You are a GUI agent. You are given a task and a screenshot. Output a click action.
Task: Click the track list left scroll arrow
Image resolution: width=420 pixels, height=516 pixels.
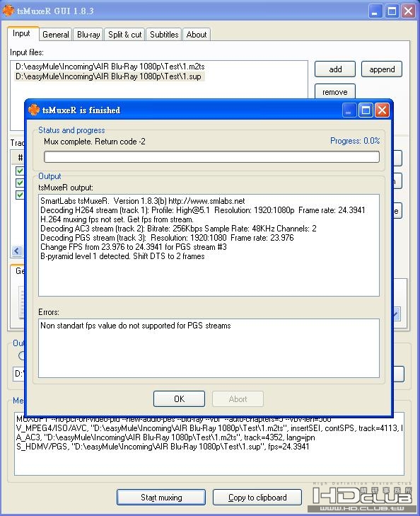(17, 251)
